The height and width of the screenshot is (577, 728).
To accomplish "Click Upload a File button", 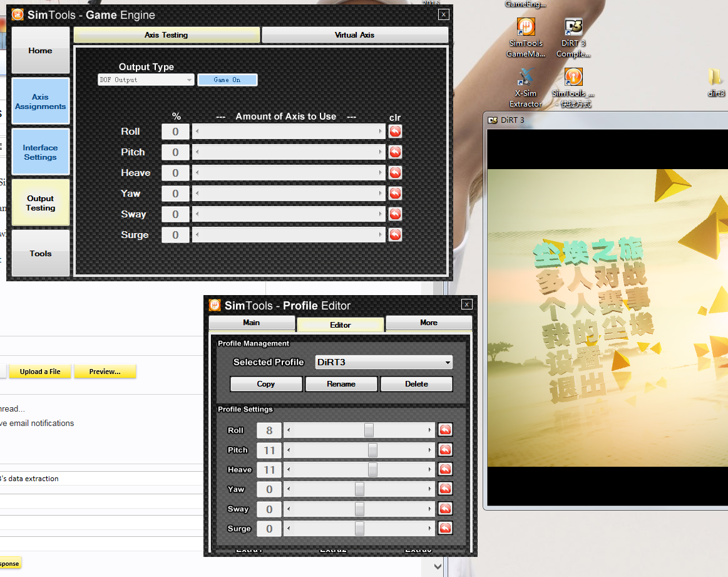I will tap(40, 372).
